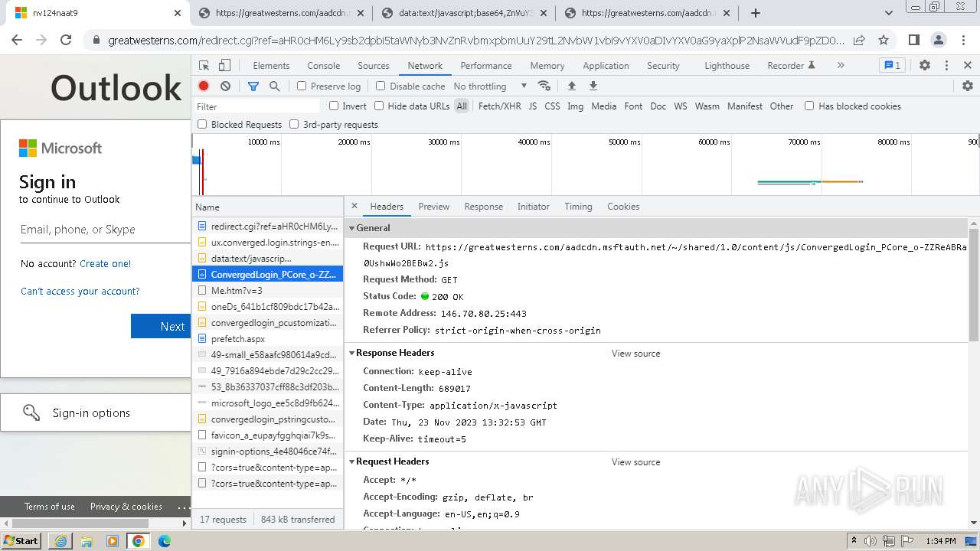Select prefetch.aspx request row

pyautogui.click(x=267, y=339)
